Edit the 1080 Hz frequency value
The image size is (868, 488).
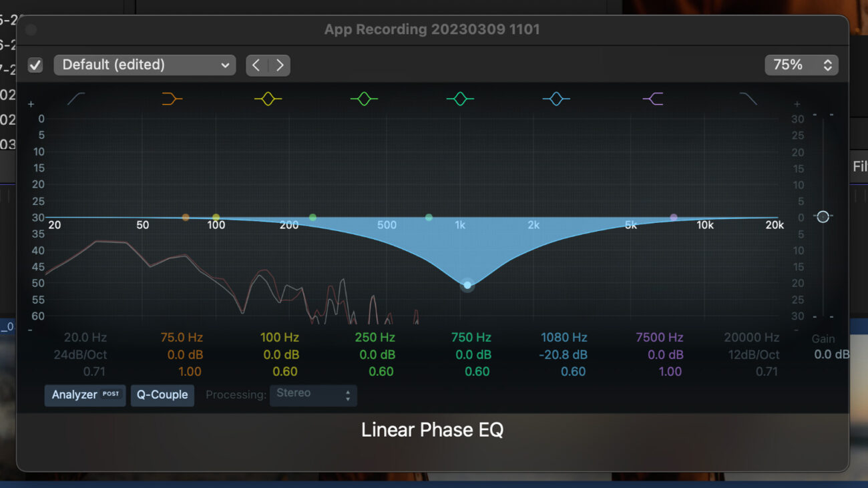tap(564, 337)
